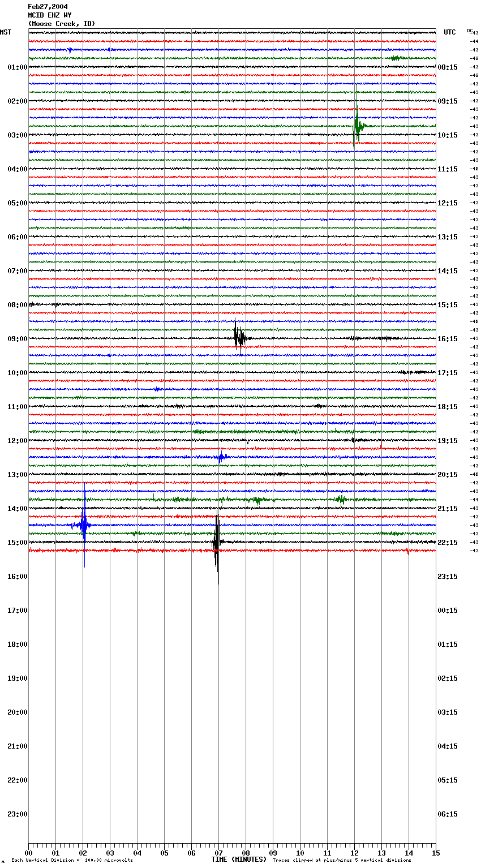481x868 pixels.
Task: Click the 09:00 MST time label
Action: 17,339
